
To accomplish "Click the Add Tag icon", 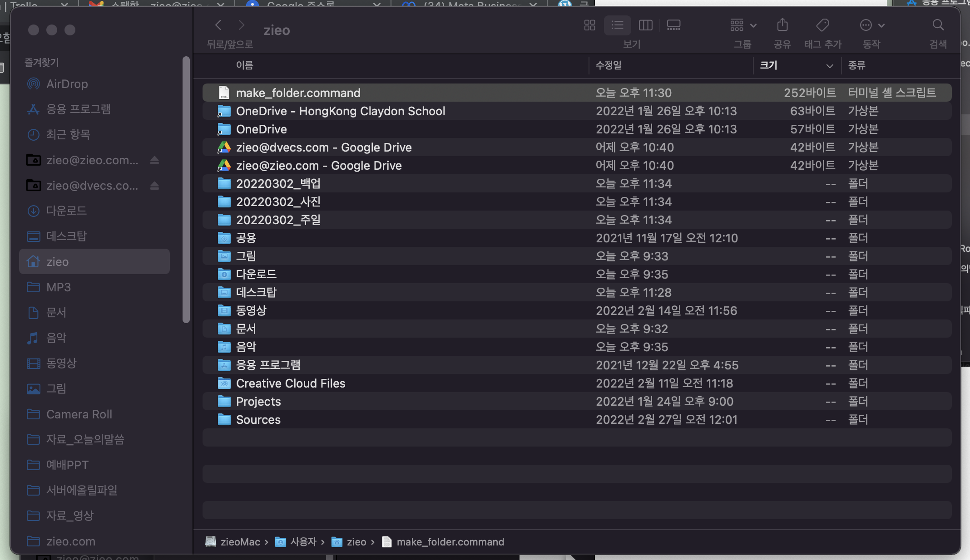I will click(x=822, y=25).
